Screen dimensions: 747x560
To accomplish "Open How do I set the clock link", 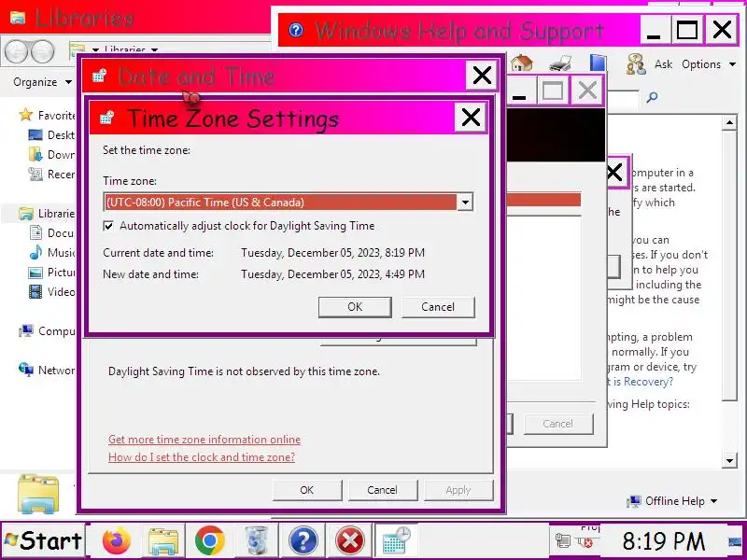I will point(202,457).
